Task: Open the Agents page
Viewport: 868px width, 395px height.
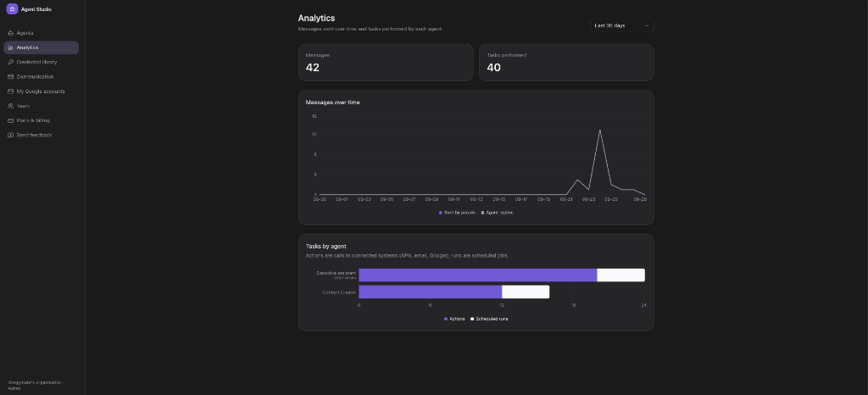Action: [x=41, y=33]
